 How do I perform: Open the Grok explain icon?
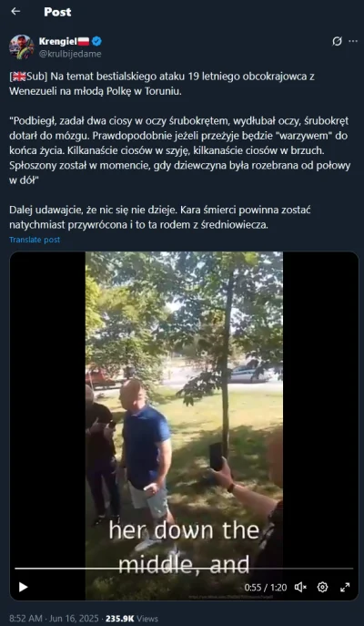[x=337, y=42]
